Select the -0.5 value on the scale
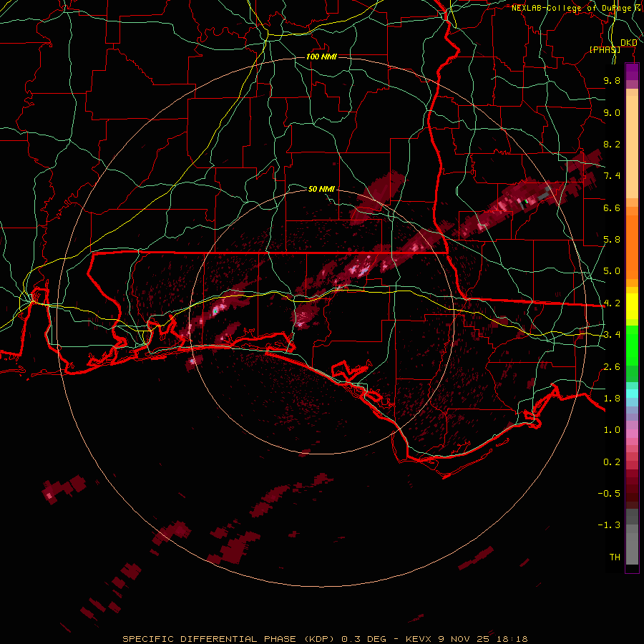The width and height of the screenshot is (644, 644). tap(609, 494)
